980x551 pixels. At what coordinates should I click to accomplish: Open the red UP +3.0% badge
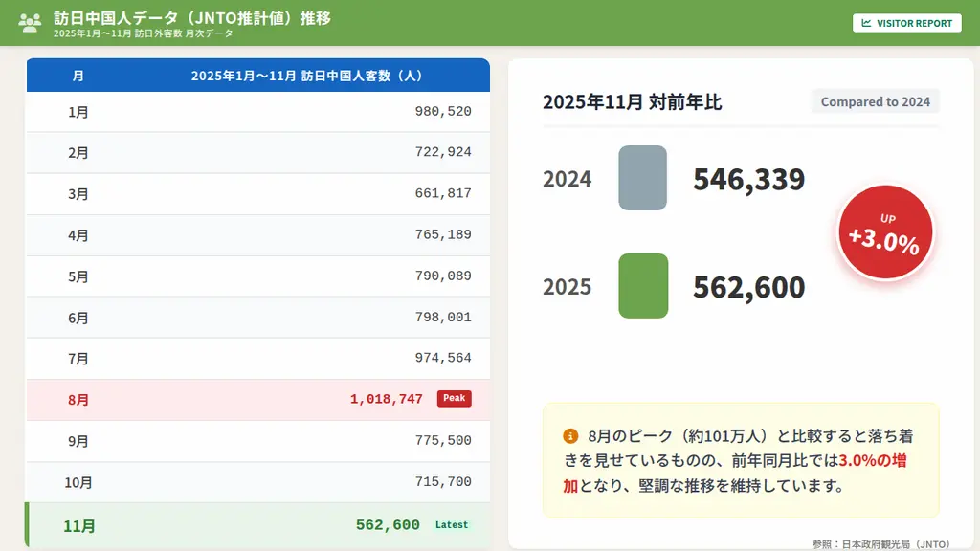click(x=883, y=231)
